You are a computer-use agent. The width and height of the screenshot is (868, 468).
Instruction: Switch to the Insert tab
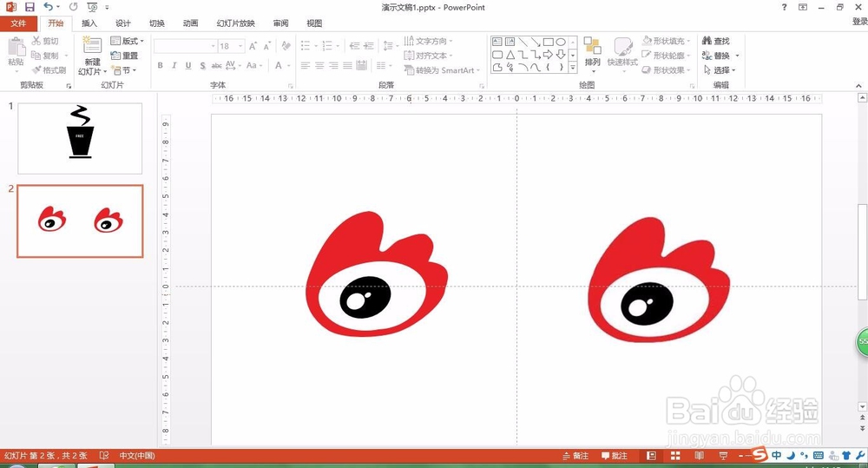coord(89,23)
